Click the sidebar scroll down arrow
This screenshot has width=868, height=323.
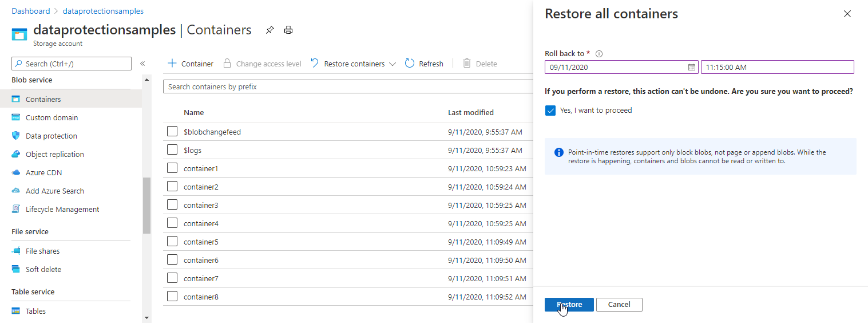[146, 317]
